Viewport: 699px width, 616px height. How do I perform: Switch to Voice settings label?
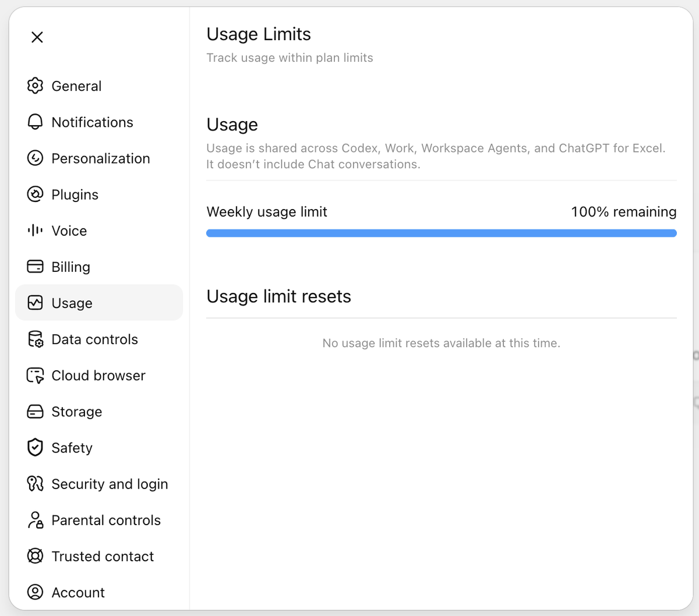click(69, 231)
